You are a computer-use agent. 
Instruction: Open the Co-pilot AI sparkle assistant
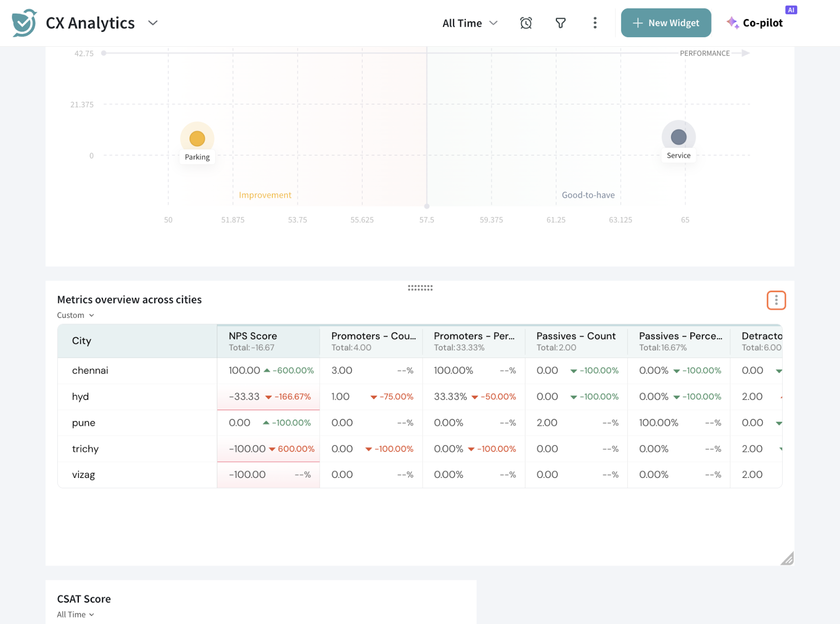754,23
